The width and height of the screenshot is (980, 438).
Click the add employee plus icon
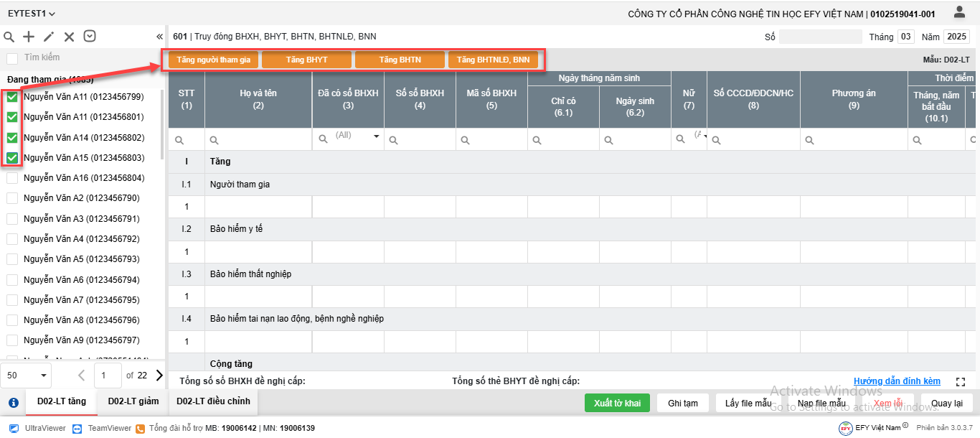pos(29,37)
